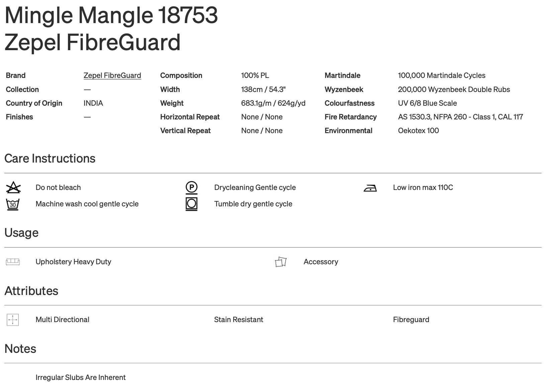Image resolution: width=546 pixels, height=392 pixels.
Task: Click the low iron icon
Action: point(370,188)
